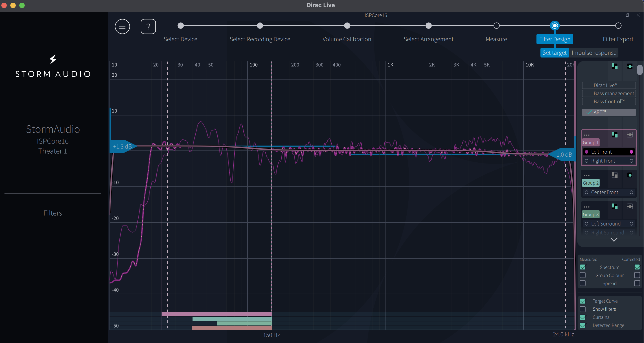Click the +1.3 dB target level handle
The height and width of the screenshot is (343, 644).
(x=123, y=146)
